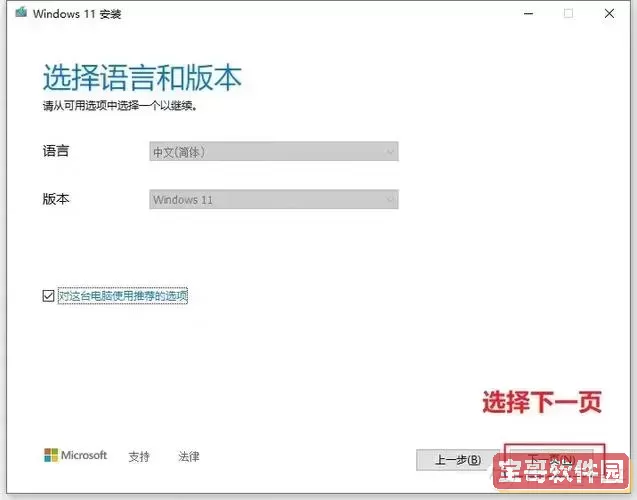
Task: Open the 语言 dropdown showing 中文(简体)
Action: 274,152
